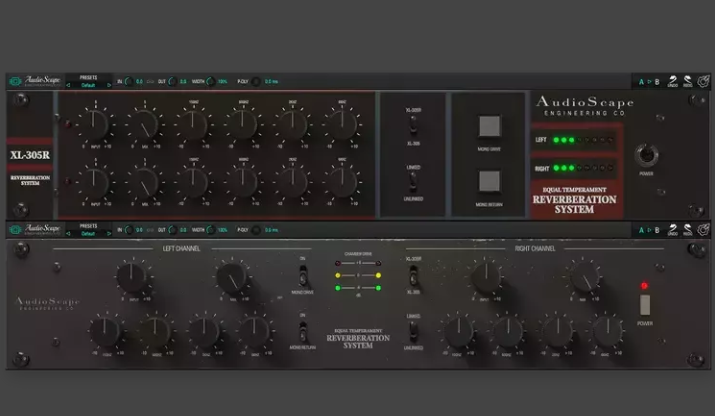
Task: Click Left Channel INPUT knob on black unit
Action: click(131, 277)
